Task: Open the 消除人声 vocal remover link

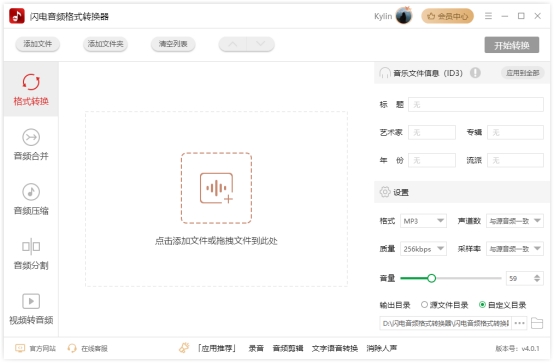Action: click(382, 349)
